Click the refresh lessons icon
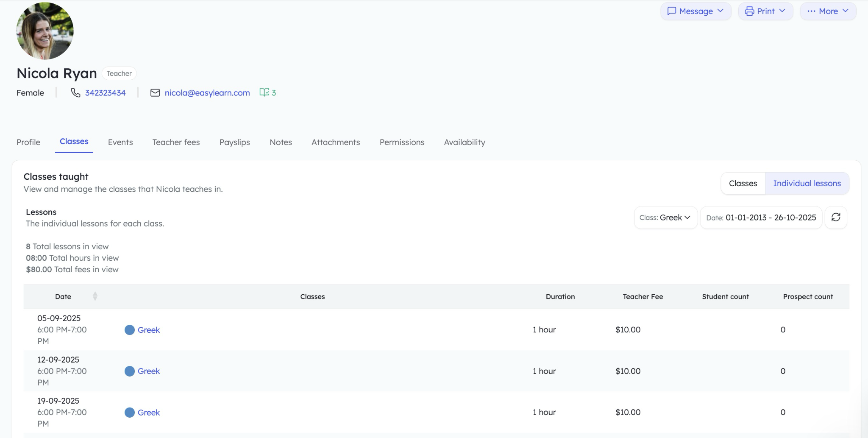The image size is (868, 438). pos(835,217)
